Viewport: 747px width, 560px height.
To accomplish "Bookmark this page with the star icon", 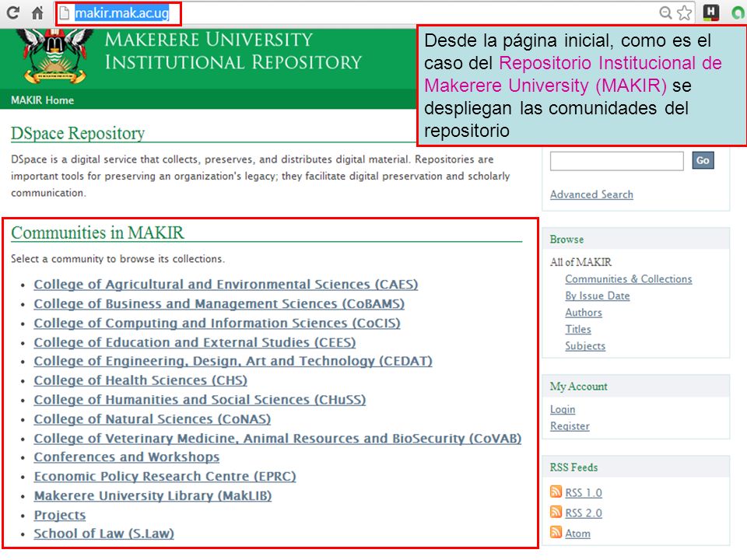I will coord(685,13).
